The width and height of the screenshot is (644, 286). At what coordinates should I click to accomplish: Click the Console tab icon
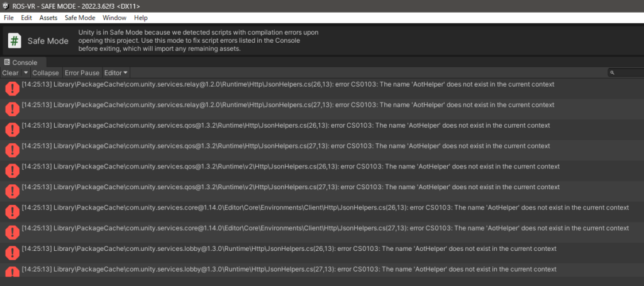click(7, 62)
